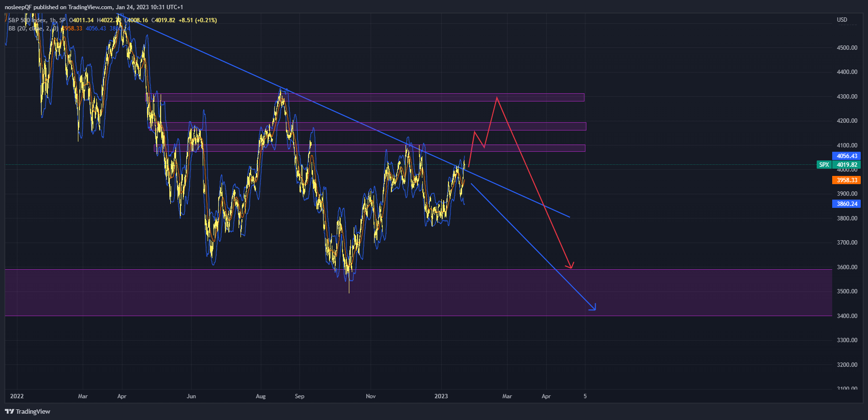Image resolution: width=868 pixels, height=420 pixels.
Task: Click the 3800.00 price axis label
Action: tap(847, 218)
